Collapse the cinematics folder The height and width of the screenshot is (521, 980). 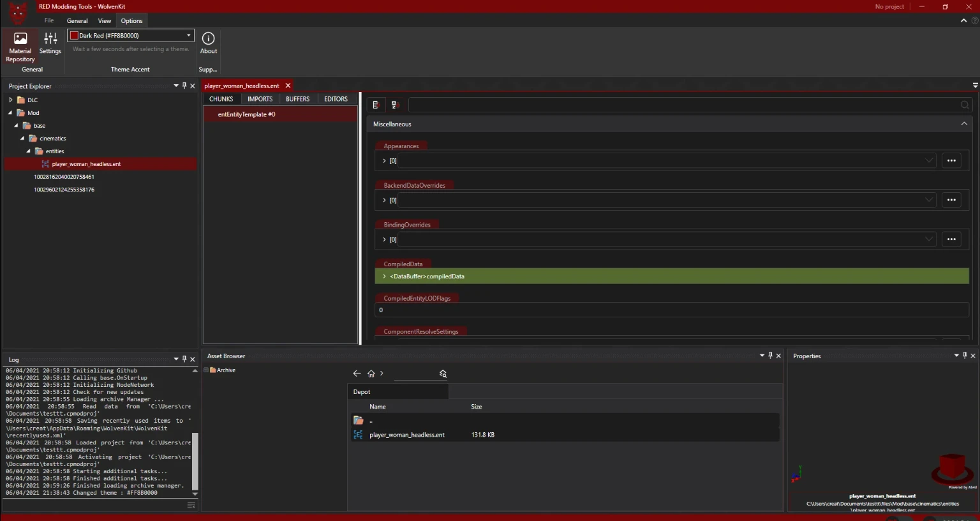(x=22, y=138)
